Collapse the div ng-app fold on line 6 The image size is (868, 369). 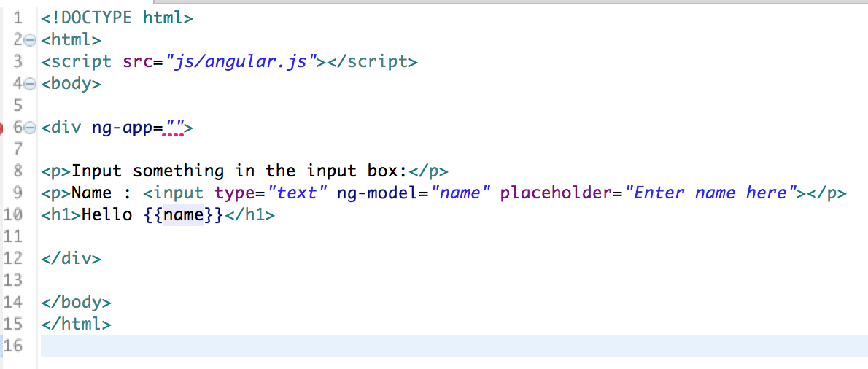[29, 128]
